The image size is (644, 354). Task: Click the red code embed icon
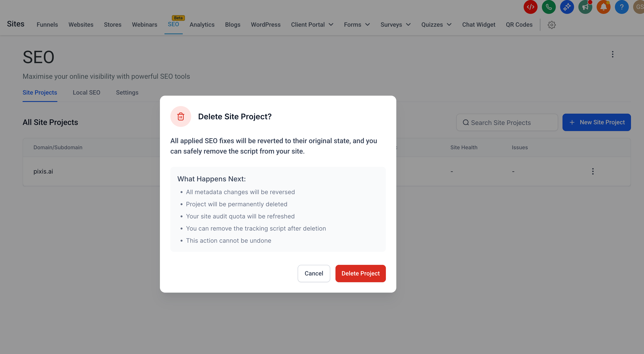[x=530, y=7]
